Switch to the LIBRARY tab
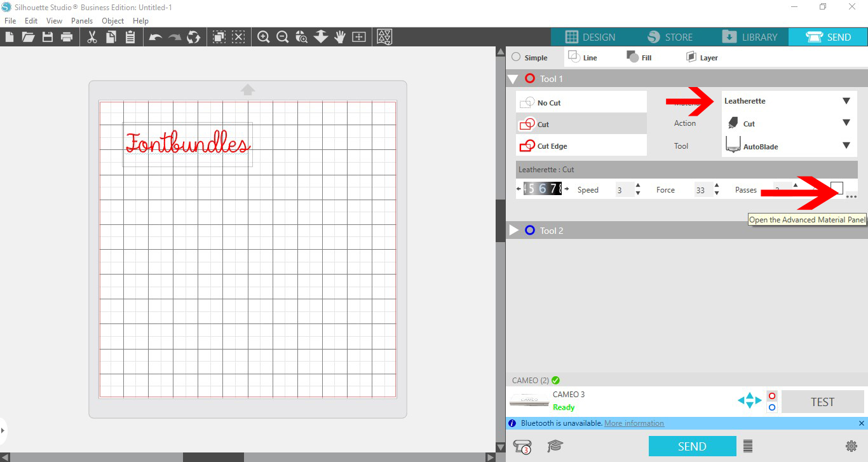 749,37
